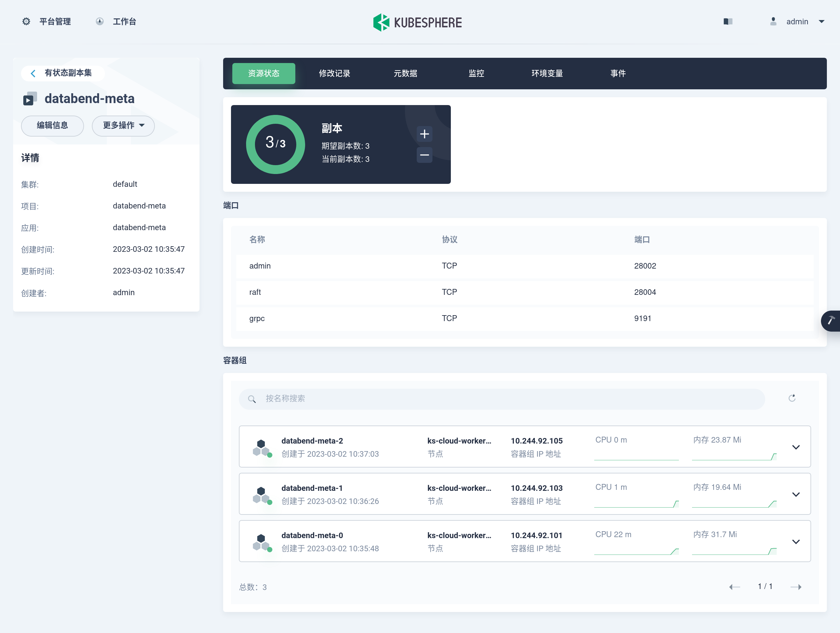Go to previous page arrow
The width and height of the screenshot is (840, 633).
(734, 587)
